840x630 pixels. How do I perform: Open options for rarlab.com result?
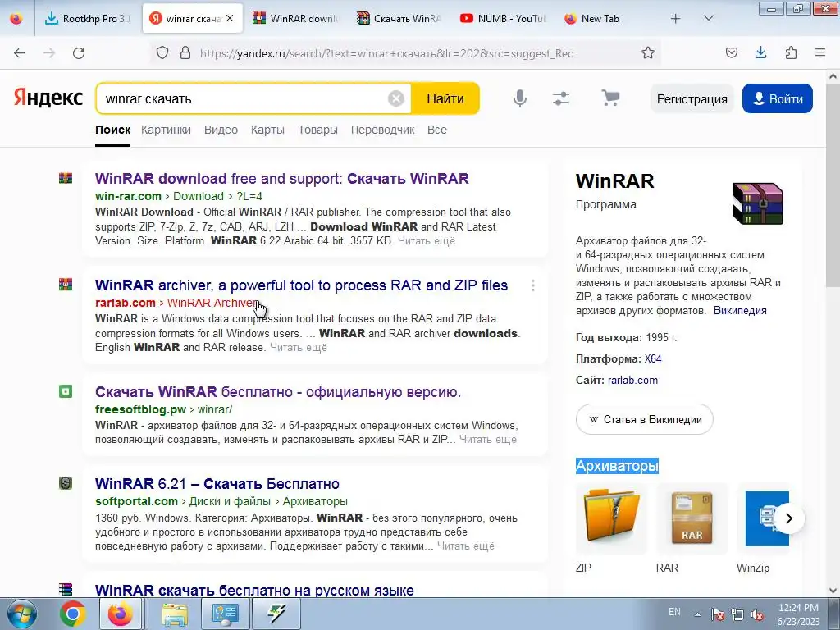pyautogui.click(x=533, y=285)
